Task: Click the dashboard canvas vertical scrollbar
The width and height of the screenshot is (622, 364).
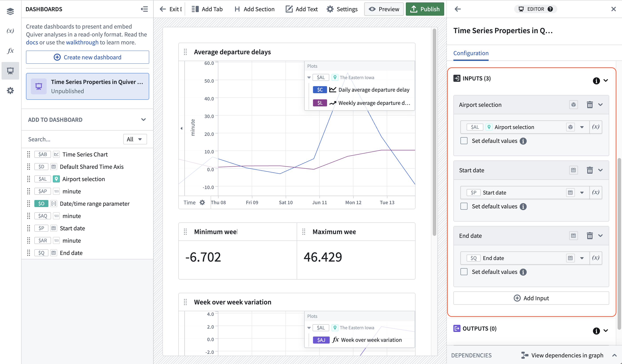Action: click(x=434, y=132)
